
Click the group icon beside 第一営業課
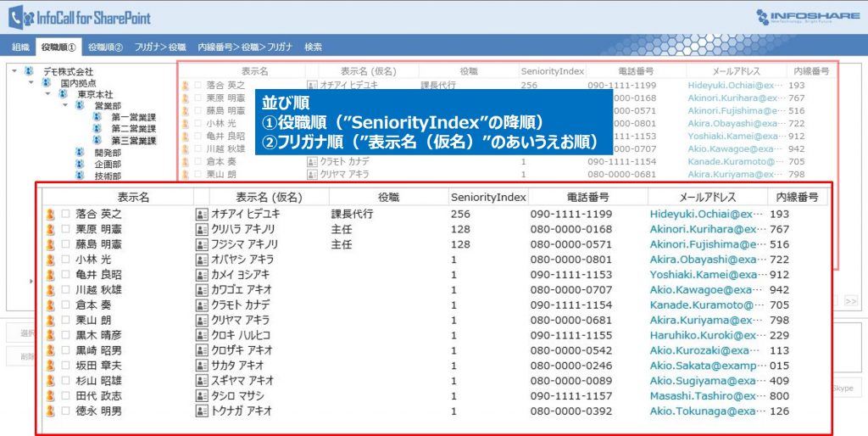pyautogui.click(x=97, y=117)
